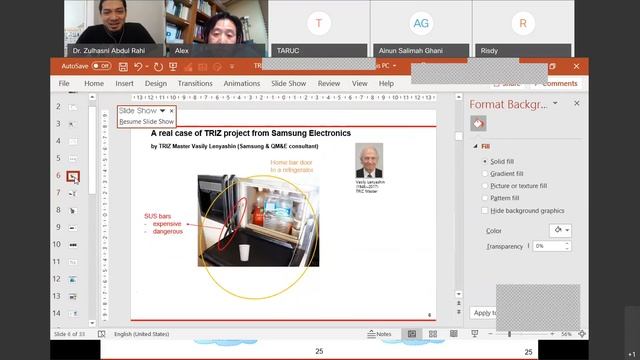Click the TARUC participant tile
The height and width of the screenshot is (360, 640).
319,28
